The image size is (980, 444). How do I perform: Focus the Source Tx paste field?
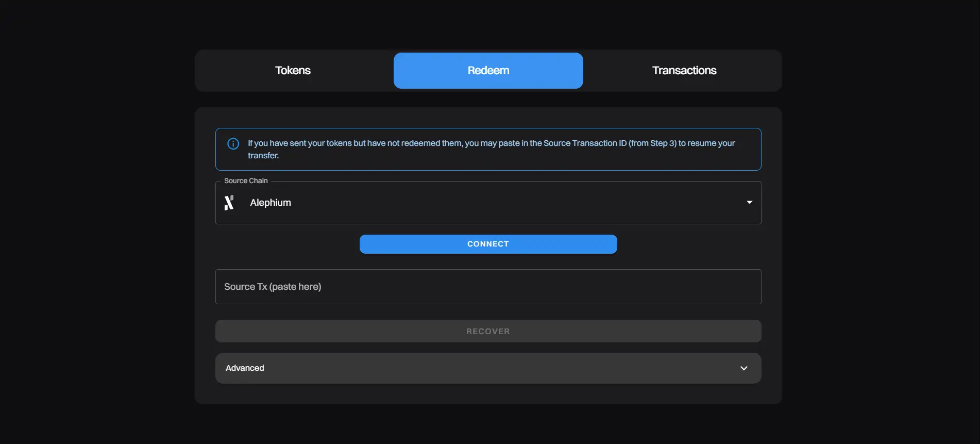487,287
